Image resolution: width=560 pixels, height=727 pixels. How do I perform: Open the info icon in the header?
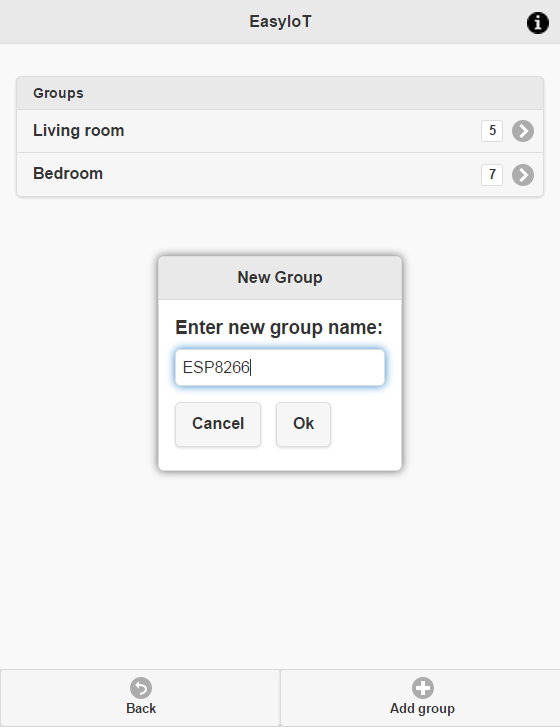click(x=538, y=23)
